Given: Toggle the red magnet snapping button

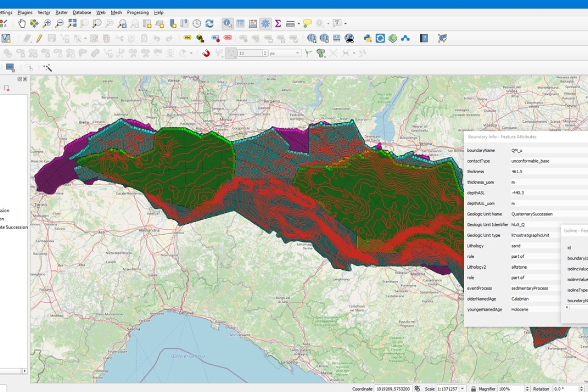Looking at the screenshot, I should click(206, 53).
